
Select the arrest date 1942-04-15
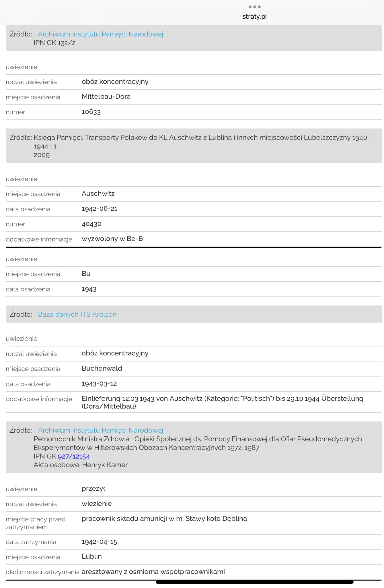click(99, 542)
